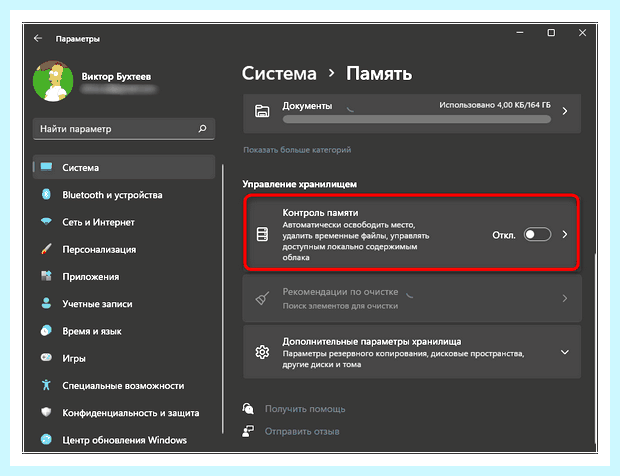Click the search magnifier icon

pyautogui.click(x=202, y=128)
